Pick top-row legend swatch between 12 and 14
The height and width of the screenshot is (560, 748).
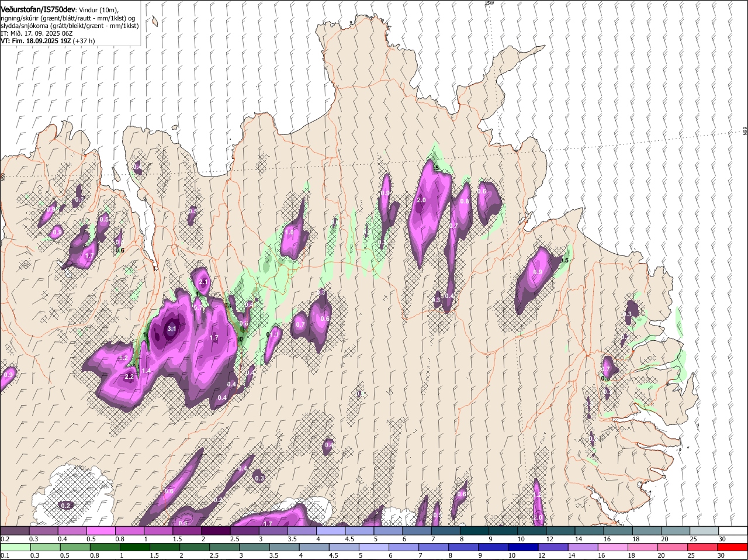pyautogui.click(x=560, y=531)
